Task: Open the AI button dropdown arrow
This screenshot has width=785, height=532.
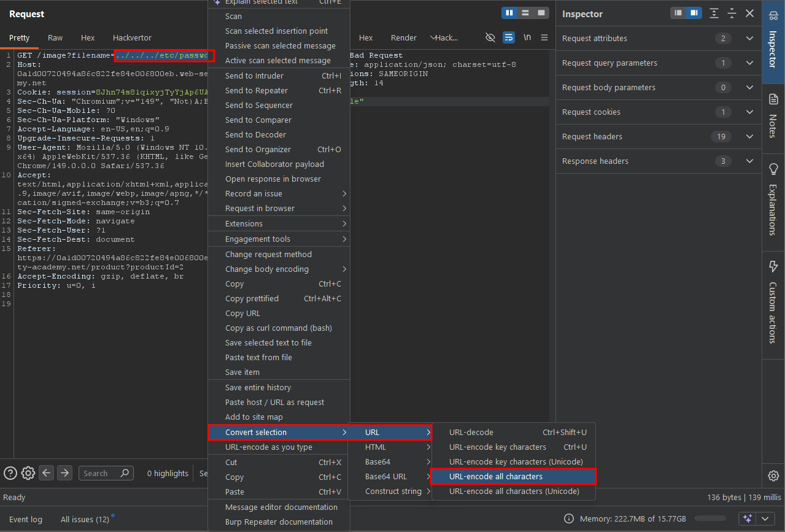Action: pos(764,519)
